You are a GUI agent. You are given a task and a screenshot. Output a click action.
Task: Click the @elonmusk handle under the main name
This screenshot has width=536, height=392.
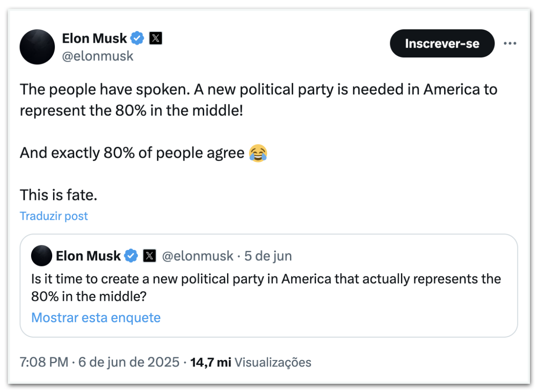coord(98,56)
